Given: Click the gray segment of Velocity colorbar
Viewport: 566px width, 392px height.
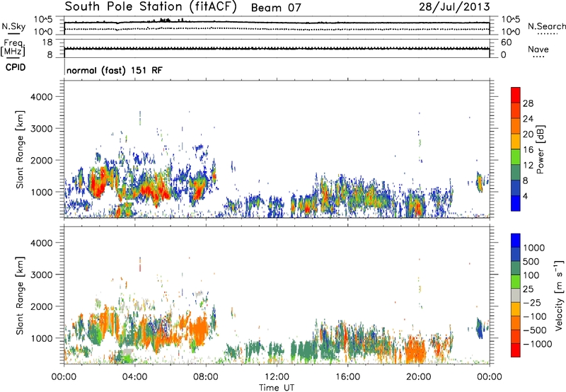Looking at the screenshot, I should point(516,296).
